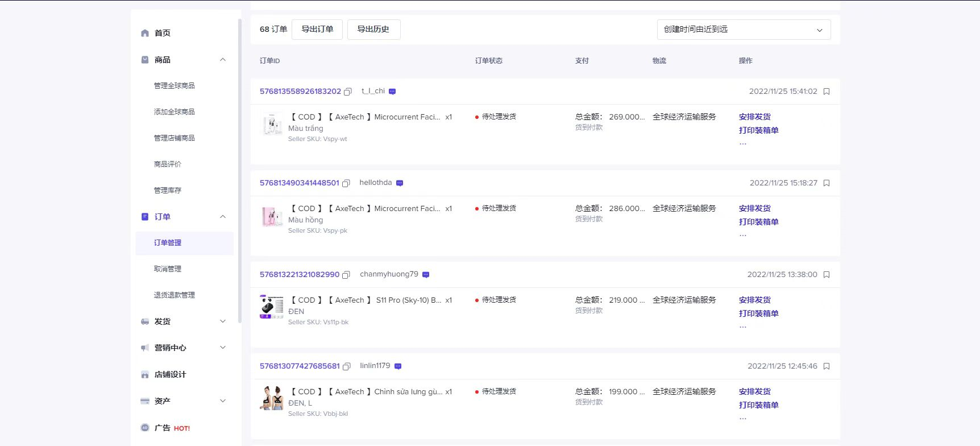This screenshot has height=446, width=980.
Task: Message buyer t_l_chi via chat icon
Action: tap(392, 92)
